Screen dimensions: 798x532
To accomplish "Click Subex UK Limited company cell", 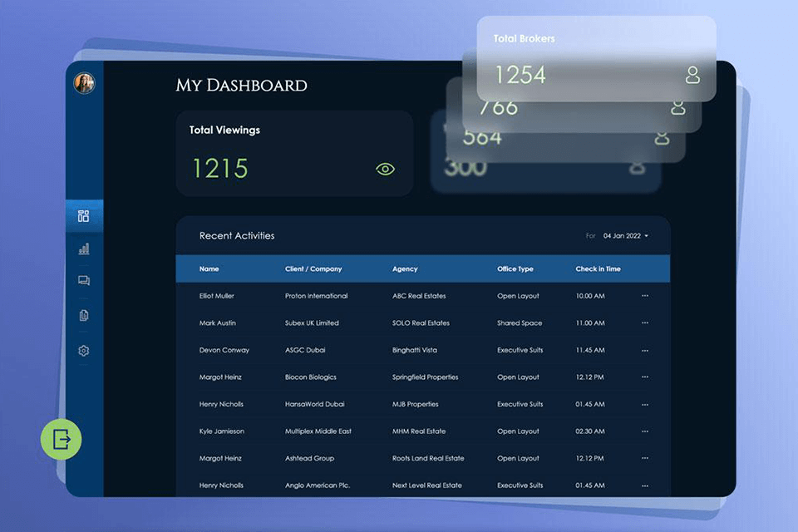I will coord(312,323).
